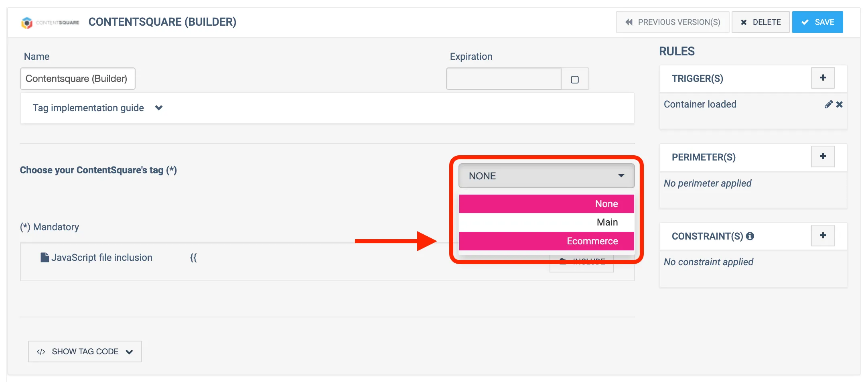Select the Main tag option
Viewport: 868px width, 382px height.
pos(546,222)
